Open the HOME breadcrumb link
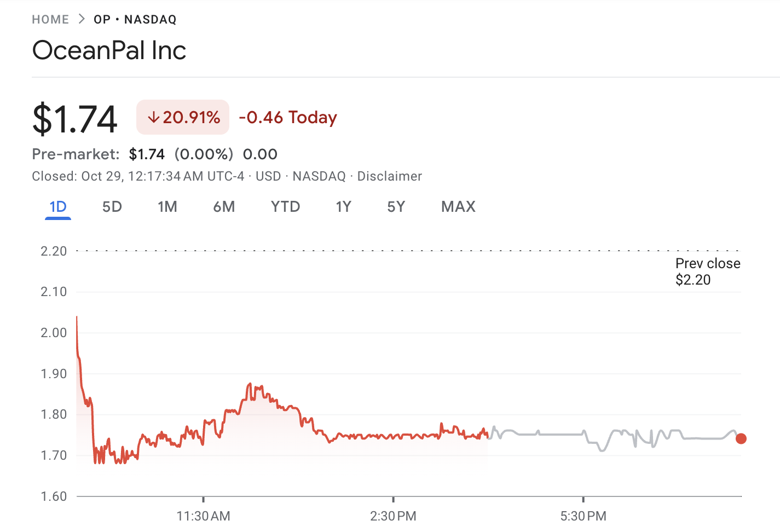Screen dimensions: 780x532 pyautogui.click(x=50, y=19)
